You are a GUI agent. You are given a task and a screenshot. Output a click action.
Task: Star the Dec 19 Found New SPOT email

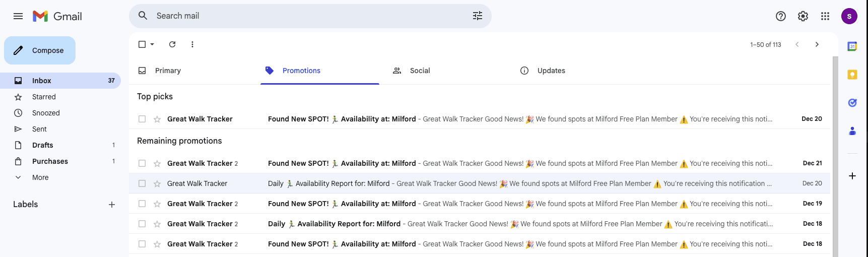(x=157, y=204)
